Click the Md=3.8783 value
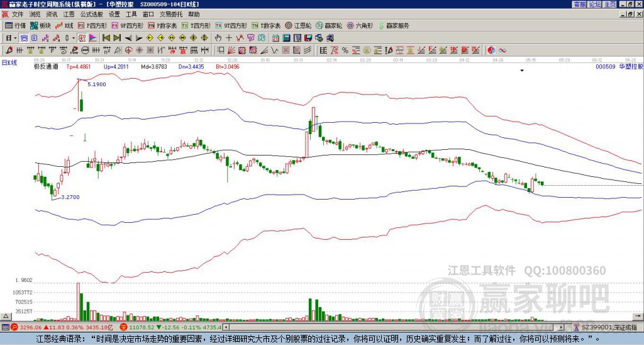This screenshot has width=644, height=345. [153, 67]
